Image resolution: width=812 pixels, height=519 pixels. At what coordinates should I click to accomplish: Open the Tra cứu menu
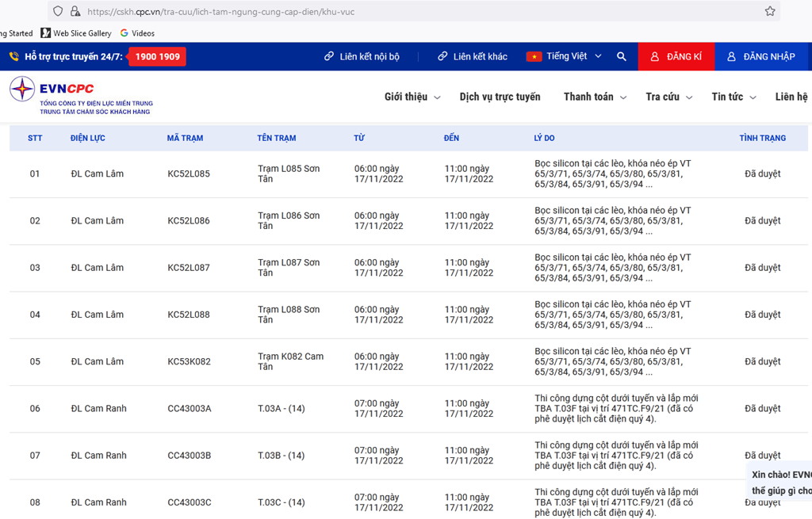click(668, 97)
